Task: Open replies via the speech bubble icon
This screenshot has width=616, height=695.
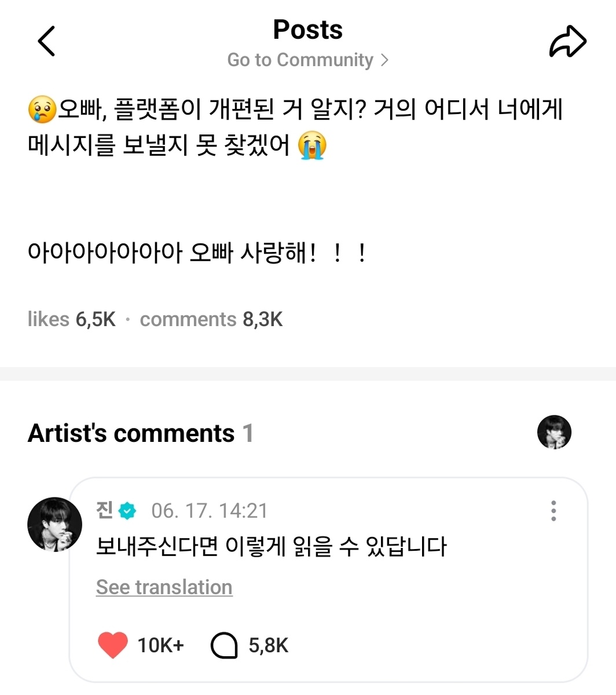Action: 224,645
